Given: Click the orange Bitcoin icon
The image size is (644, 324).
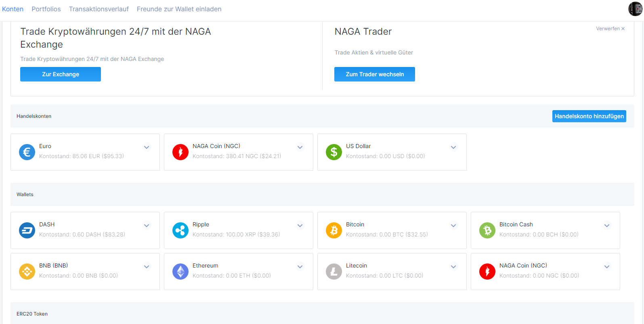Looking at the screenshot, I should (334, 230).
